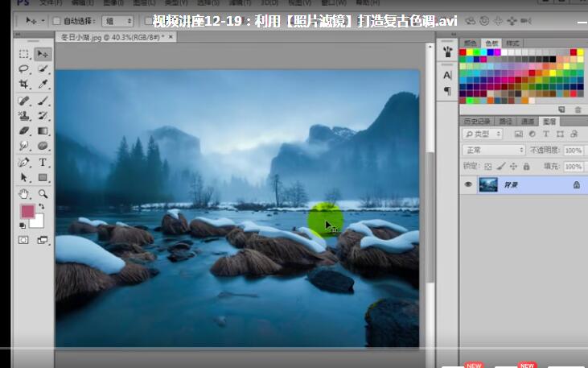Toggle Quick Mask mode in toolbox
588x368 pixels.
24,240
